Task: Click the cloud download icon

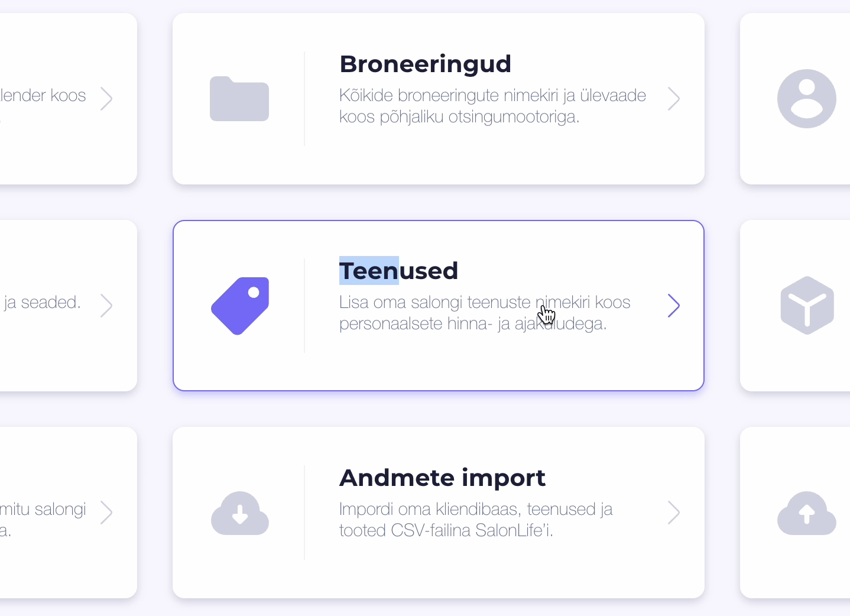Action: click(240, 513)
